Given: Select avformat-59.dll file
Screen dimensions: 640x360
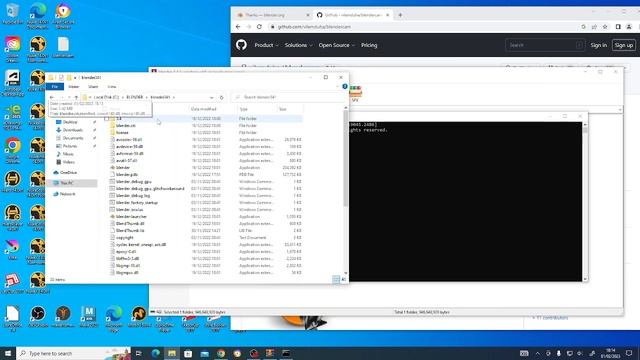Looking at the screenshot, I should [x=129, y=153].
